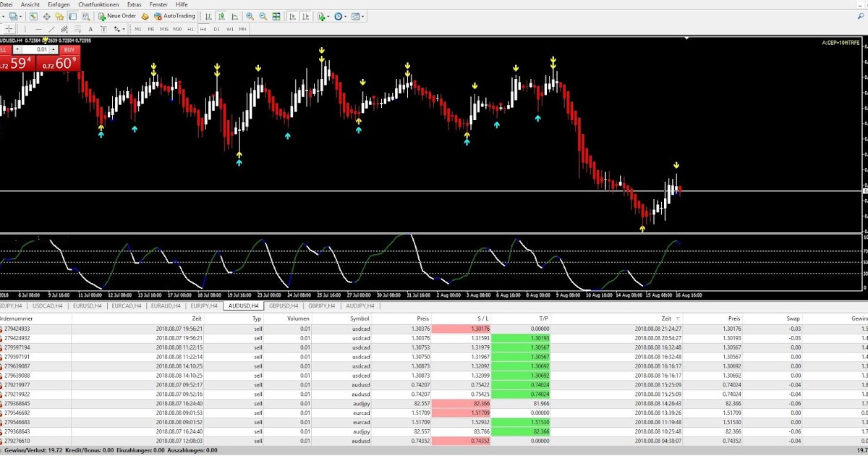Open the Chartfunktionen menu
868x456 pixels.
coord(98,4)
